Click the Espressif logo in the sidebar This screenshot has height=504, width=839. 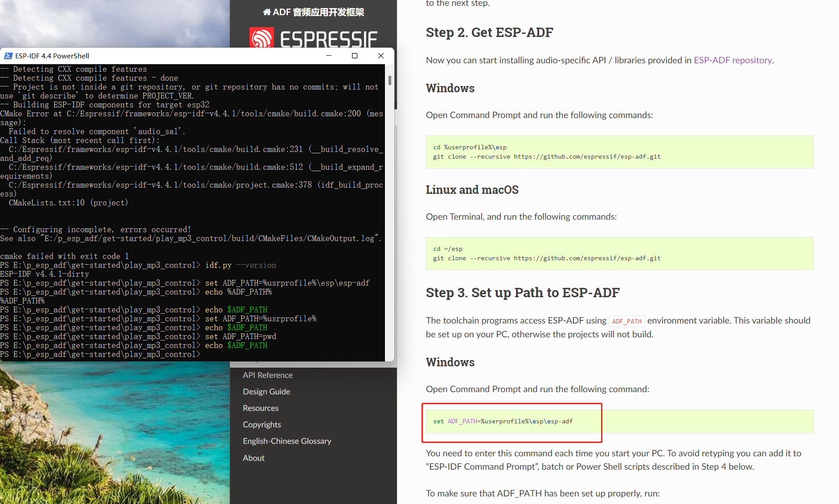(313, 38)
